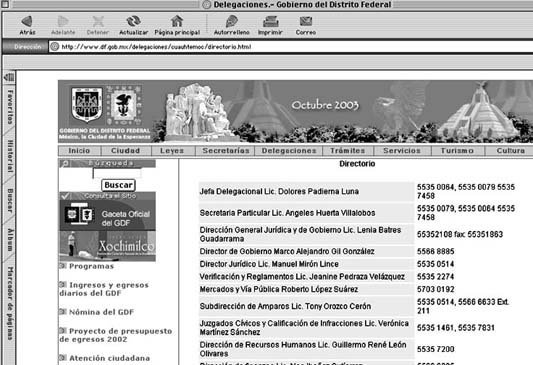Collapse the explorer bar tab handle
The height and width of the screenshot is (365, 533).
(x=9, y=77)
